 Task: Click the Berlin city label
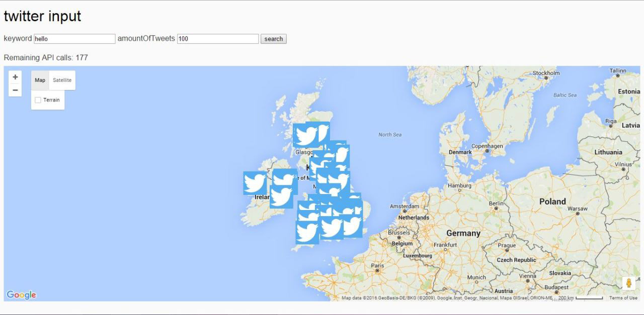point(496,203)
